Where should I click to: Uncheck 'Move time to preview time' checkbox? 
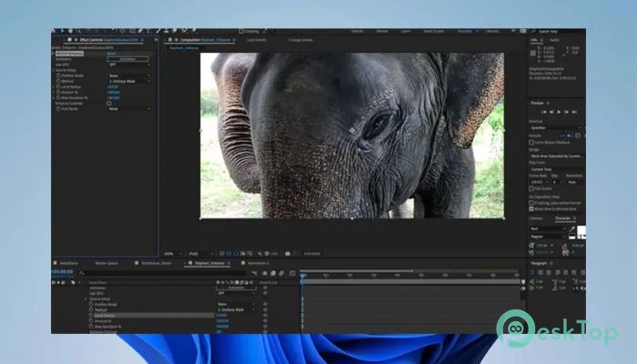coord(531,208)
